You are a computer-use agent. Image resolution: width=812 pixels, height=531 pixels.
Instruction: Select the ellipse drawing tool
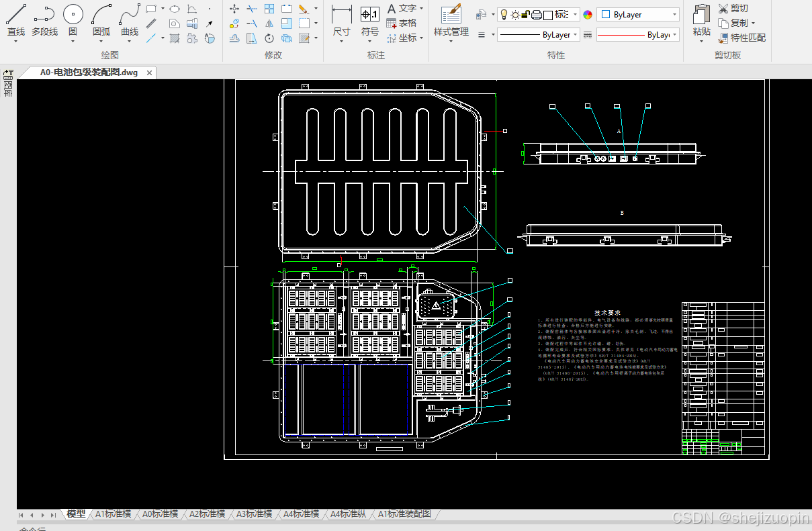coord(174,9)
